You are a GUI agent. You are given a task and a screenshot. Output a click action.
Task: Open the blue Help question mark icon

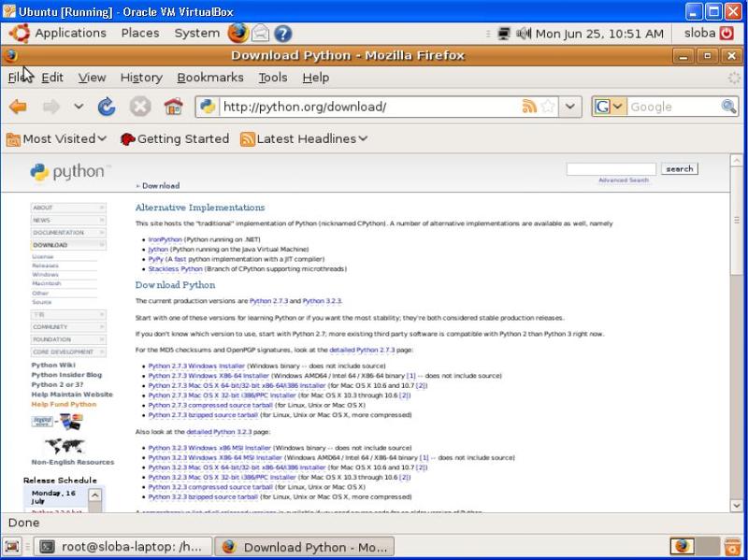point(283,34)
